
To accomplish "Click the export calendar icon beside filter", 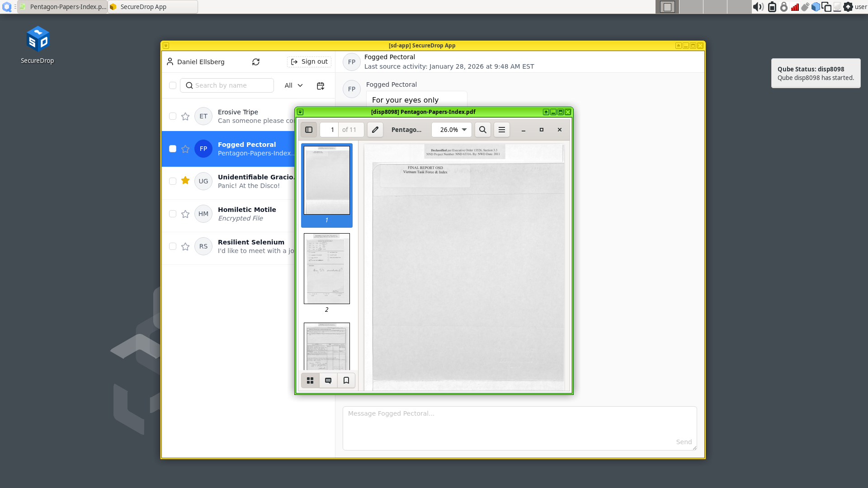I will pyautogui.click(x=321, y=86).
